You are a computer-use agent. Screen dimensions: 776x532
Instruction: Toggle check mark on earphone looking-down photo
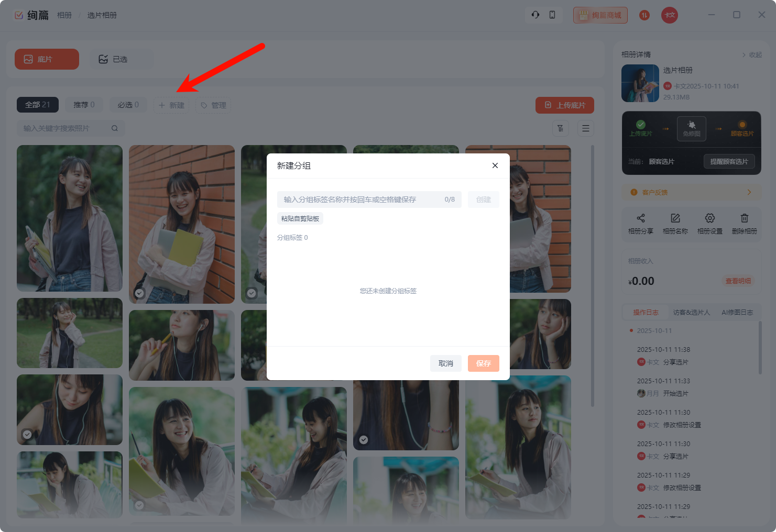[27, 435]
